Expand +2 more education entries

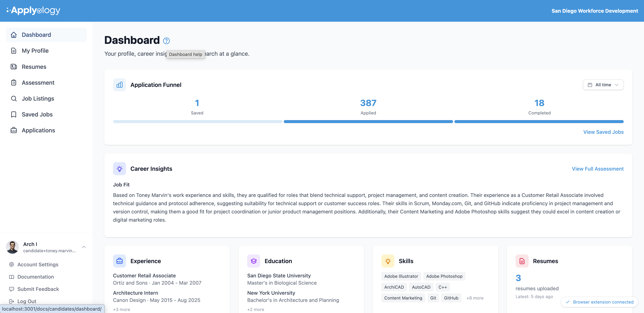pyautogui.click(x=256, y=309)
